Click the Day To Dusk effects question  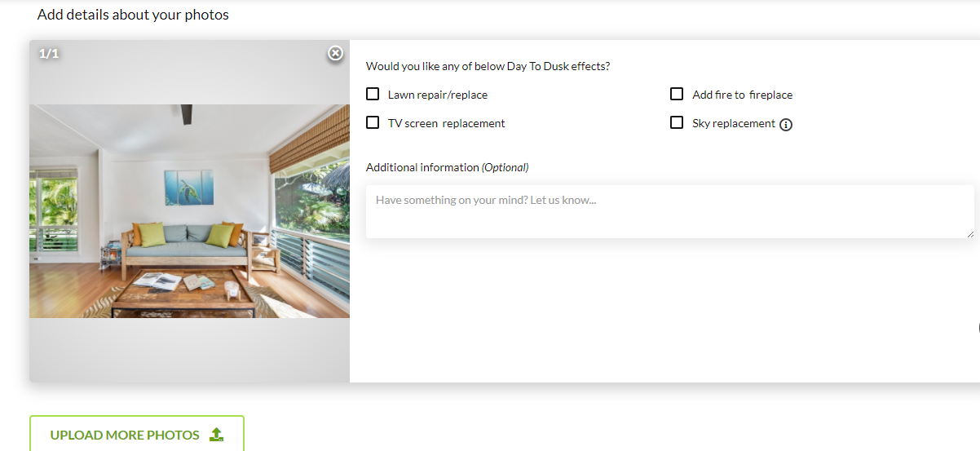coord(488,66)
